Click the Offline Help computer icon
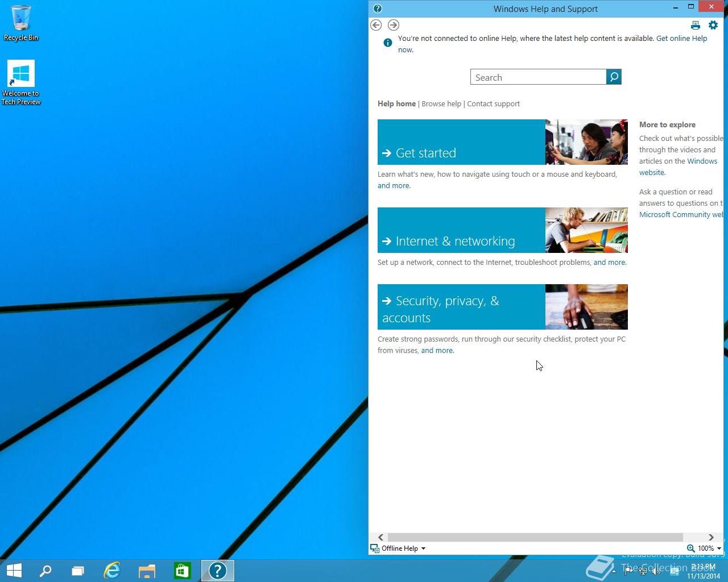Screen dimensions: 728x582 pos(375,548)
